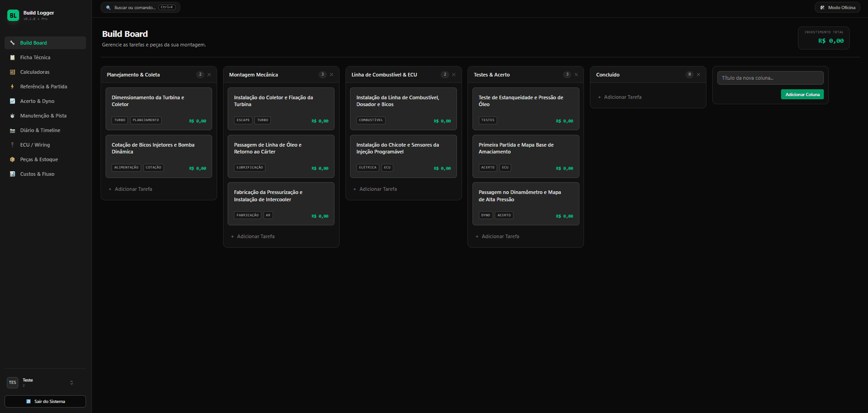The image size is (868, 413).
Task: Go to Calculadoras section
Action: [45, 72]
